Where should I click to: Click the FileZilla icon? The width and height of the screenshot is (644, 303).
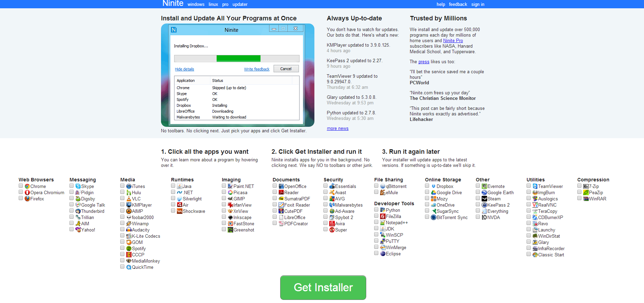pyautogui.click(x=383, y=216)
